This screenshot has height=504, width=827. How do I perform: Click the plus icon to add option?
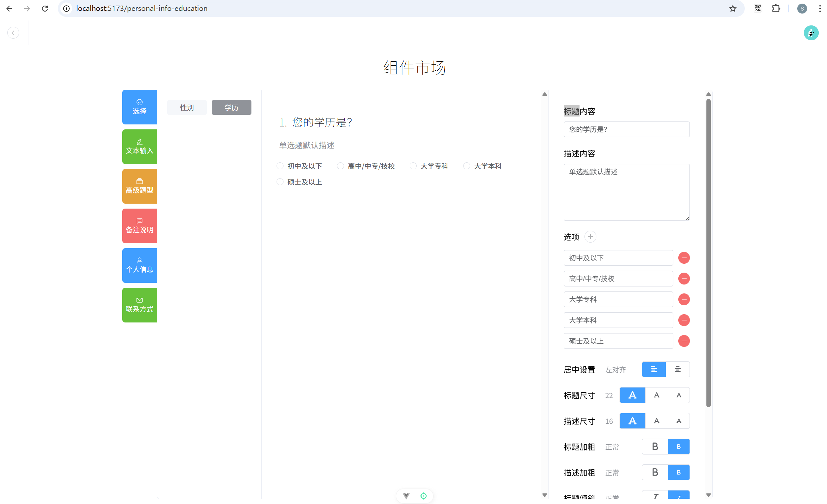(x=590, y=237)
